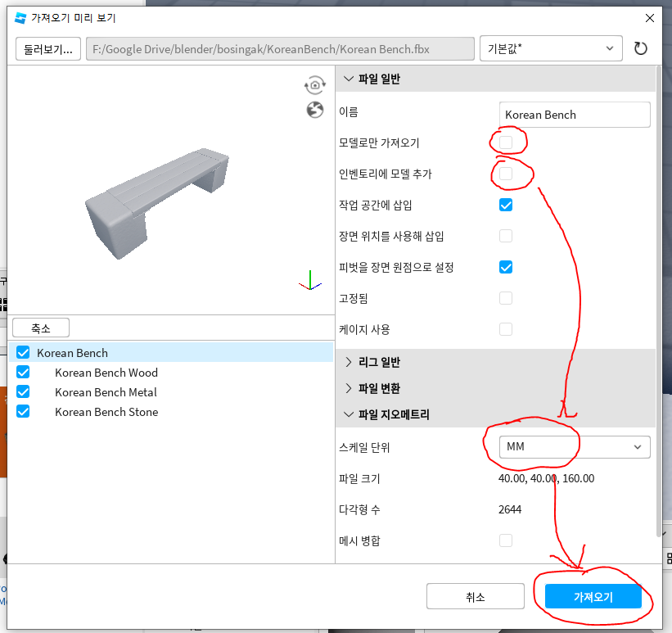Open the '기본값*' preset dropdown

click(551, 48)
